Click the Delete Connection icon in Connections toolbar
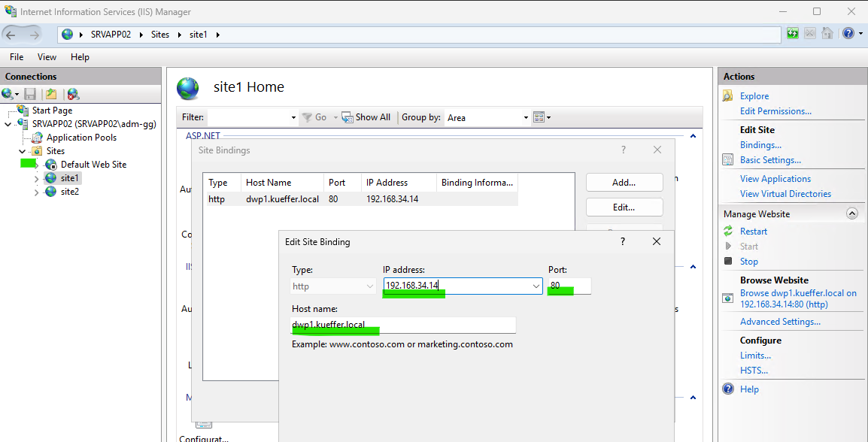 coord(73,94)
